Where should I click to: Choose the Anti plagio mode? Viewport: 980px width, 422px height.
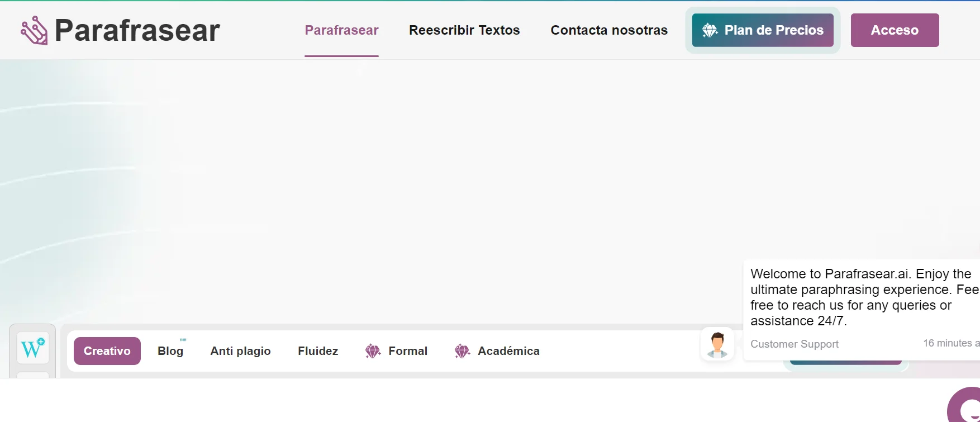click(x=240, y=351)
